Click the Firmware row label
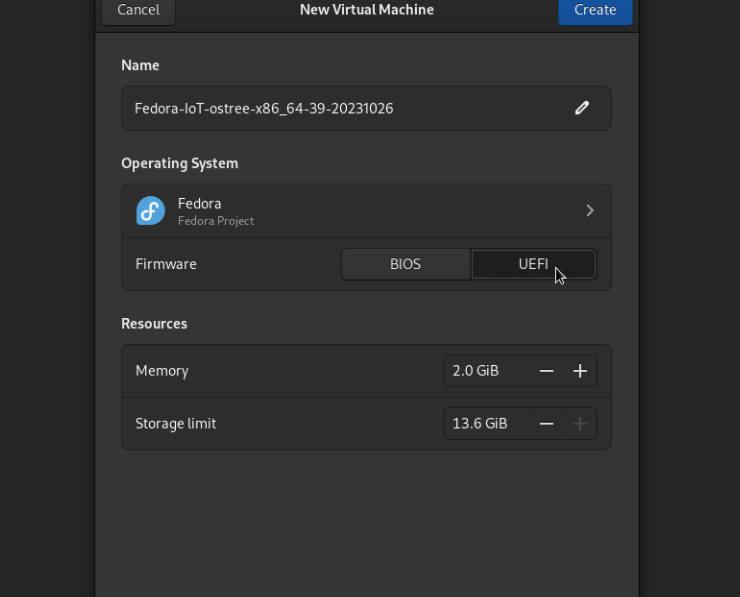 [166, 265]
